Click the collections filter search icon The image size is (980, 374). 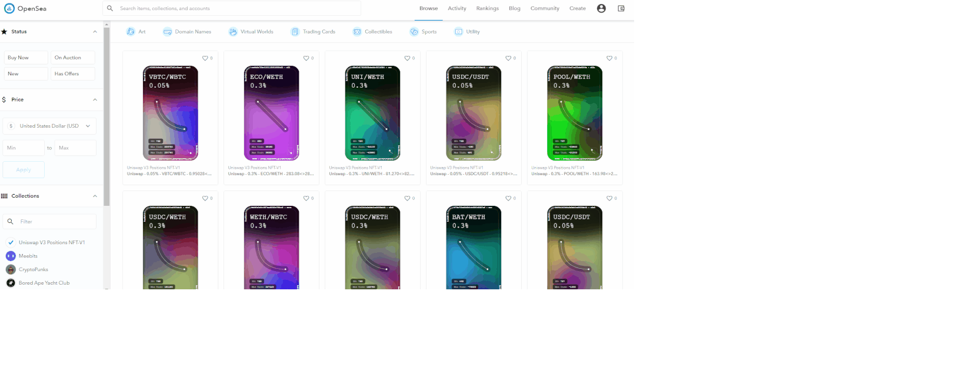coord(11,222)
